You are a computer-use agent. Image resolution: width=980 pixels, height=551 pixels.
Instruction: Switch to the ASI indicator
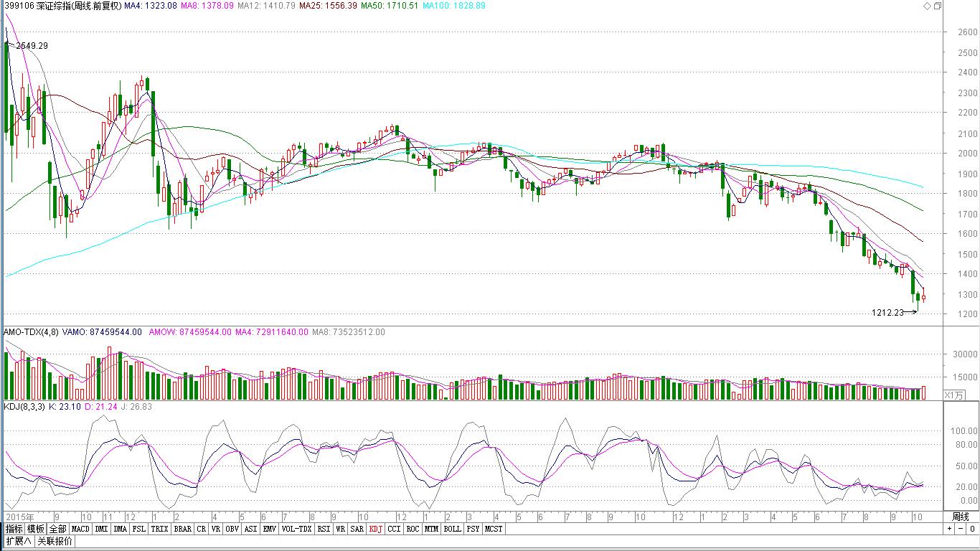(x=251, y=529)
